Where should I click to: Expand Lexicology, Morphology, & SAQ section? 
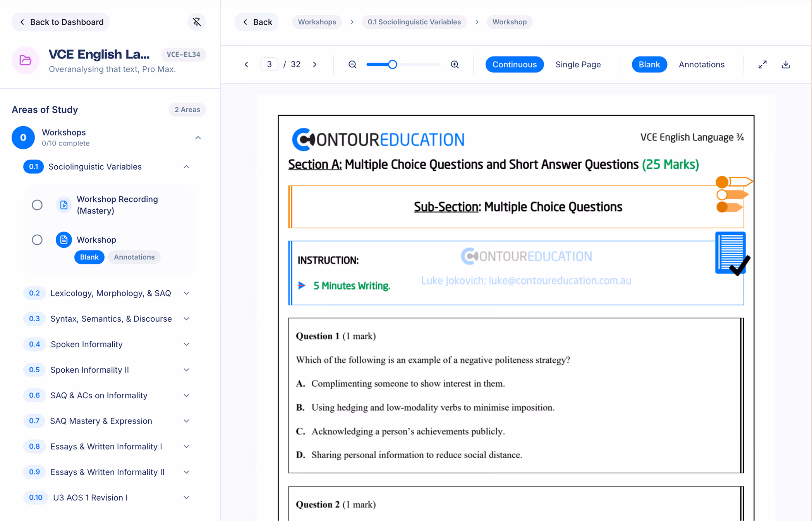point(186,293)
